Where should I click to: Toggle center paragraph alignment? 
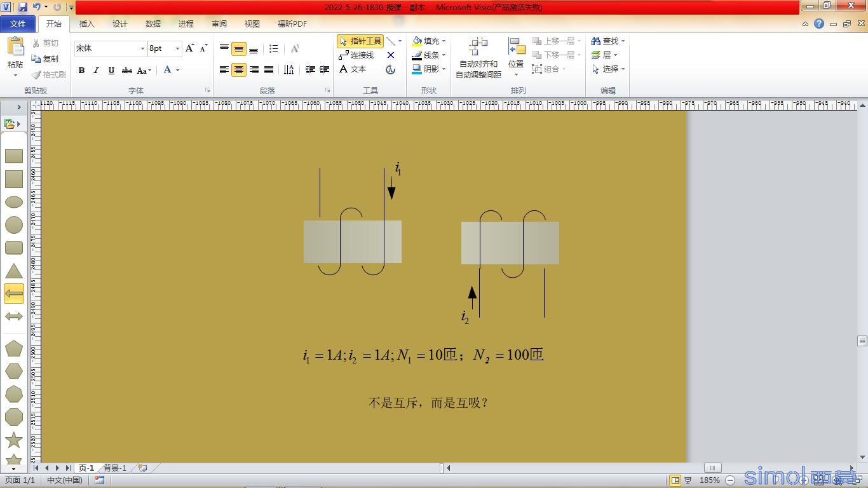239,70
